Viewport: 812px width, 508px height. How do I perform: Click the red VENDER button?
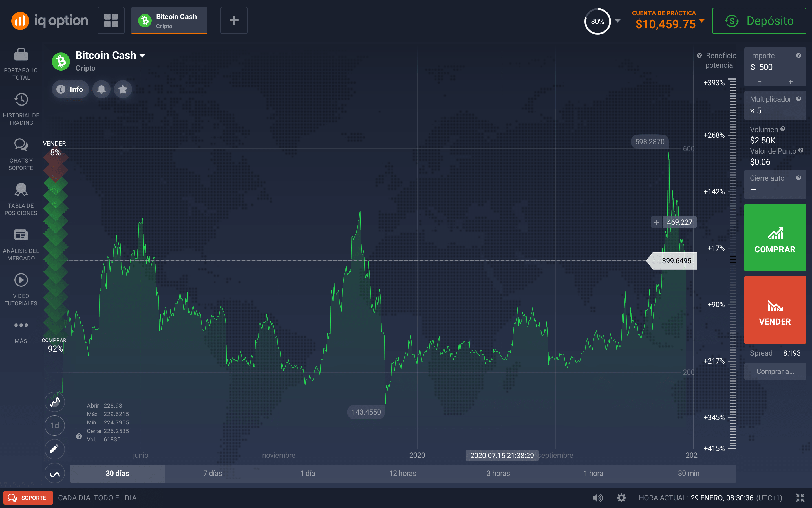[x=775, y=310]
